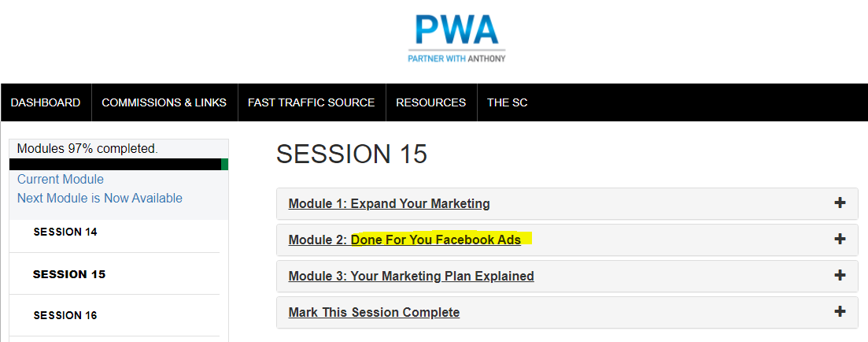Follow the Current Module link
This screenshot has width=868, height=342.
(x=61, y=180)
